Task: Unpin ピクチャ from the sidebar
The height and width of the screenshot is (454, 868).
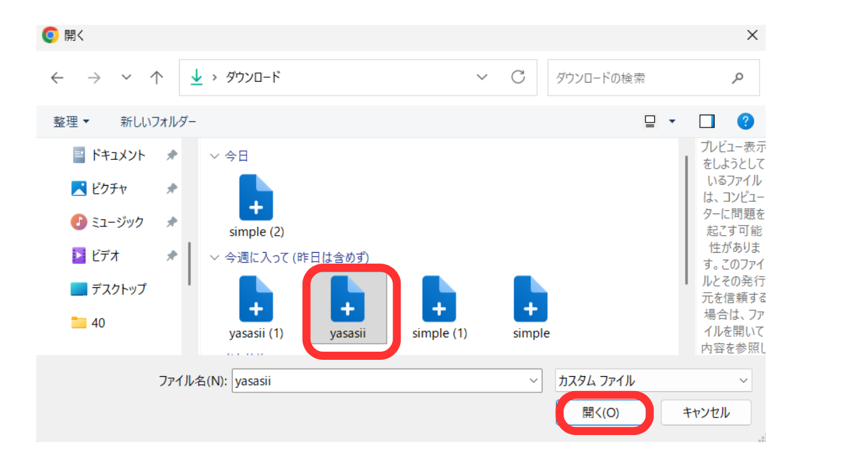Action: coord(171,188)
